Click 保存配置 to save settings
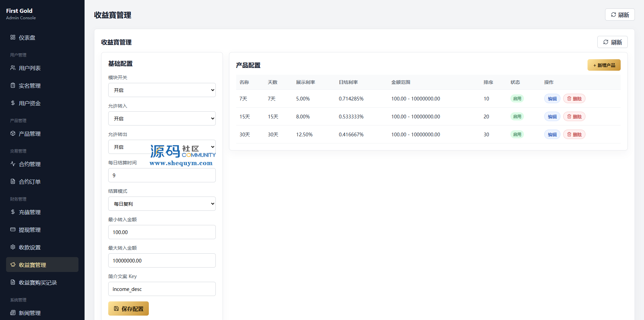The height and width of the screenshot is (320, 644). point(129,308)
